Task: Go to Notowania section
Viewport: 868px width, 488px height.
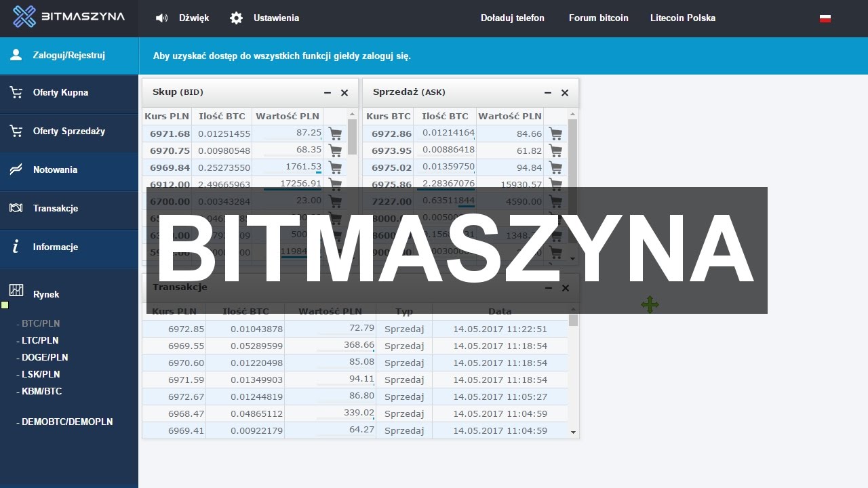Action: pyautogui.click(x=69, y=170)
